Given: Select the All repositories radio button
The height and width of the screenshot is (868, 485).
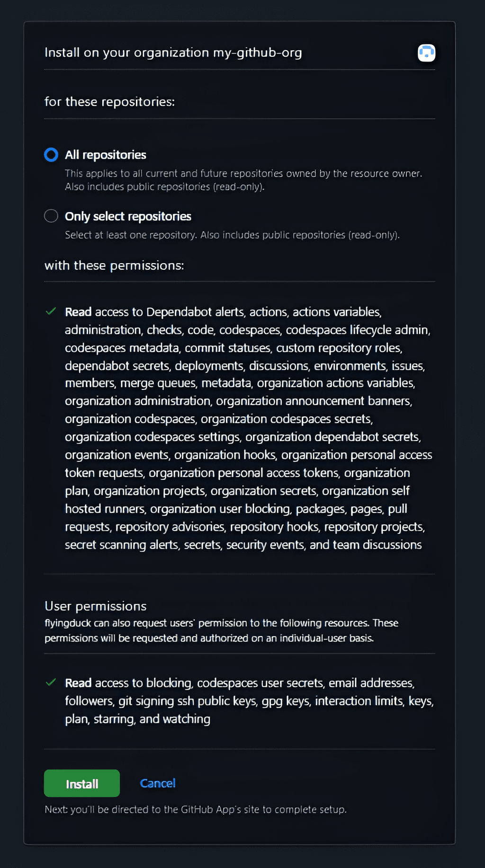Looking at the screenshot, I should pyautogui.click(x=51, y=155).
